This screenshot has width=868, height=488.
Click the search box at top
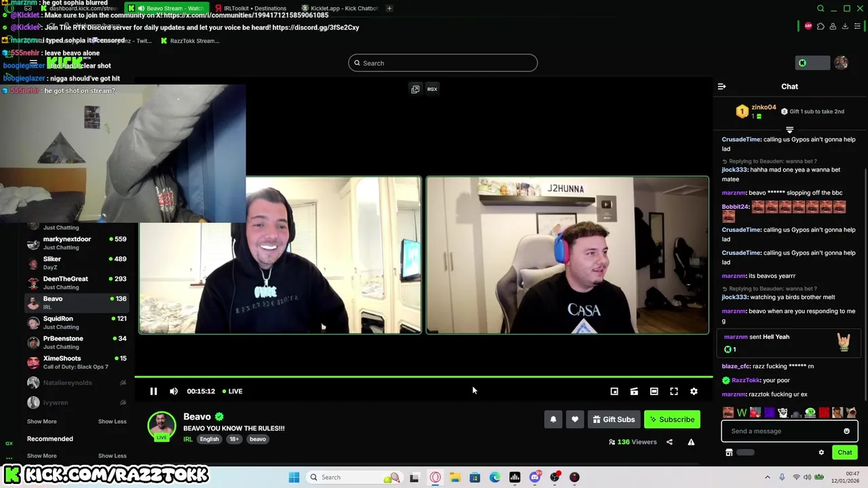click(443, 63)
